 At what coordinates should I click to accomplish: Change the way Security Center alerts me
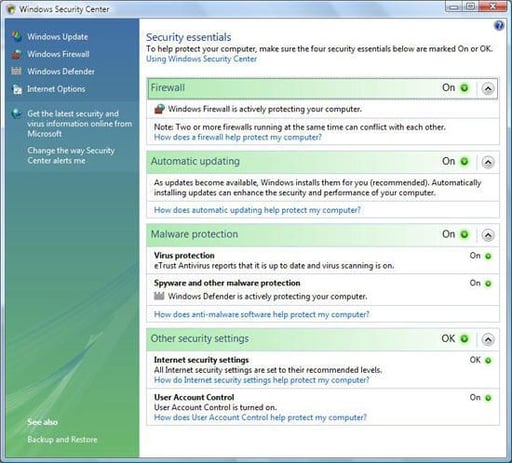tap(71, 156)
